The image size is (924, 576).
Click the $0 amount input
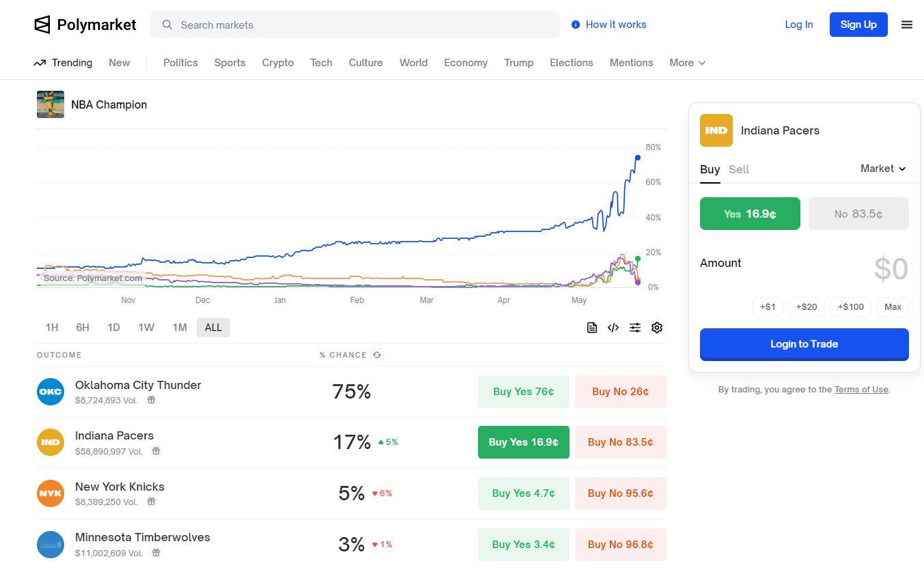coord(891,269)
